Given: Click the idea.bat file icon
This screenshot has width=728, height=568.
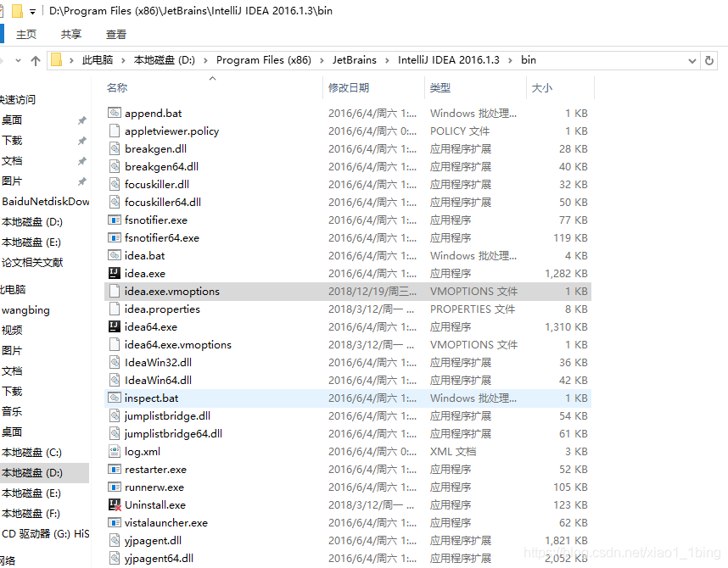Looking at the screenshot, I should [x=115, y=255].
